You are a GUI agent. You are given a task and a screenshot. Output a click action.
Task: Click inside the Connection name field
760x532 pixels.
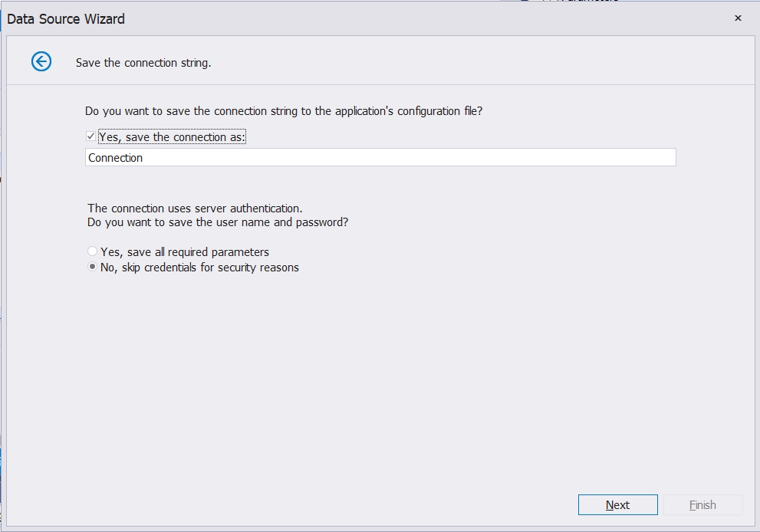click(307, 157)
